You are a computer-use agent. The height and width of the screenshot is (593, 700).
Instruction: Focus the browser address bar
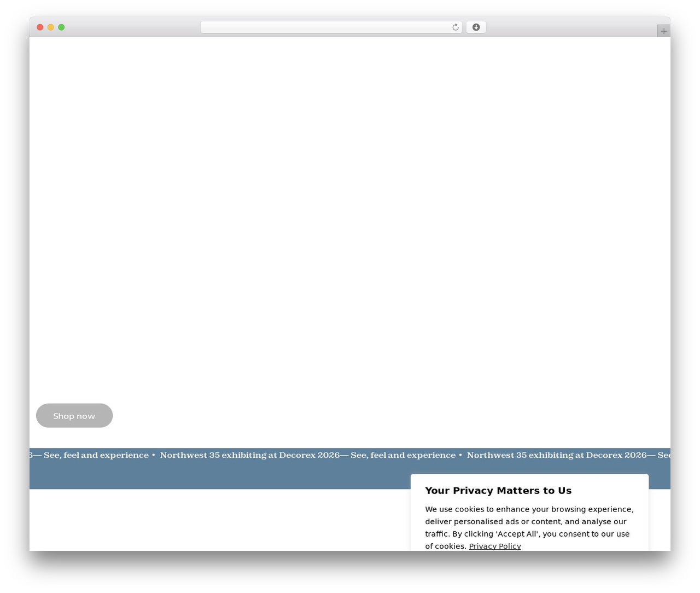pyautogui.click(x=331, y=27)
